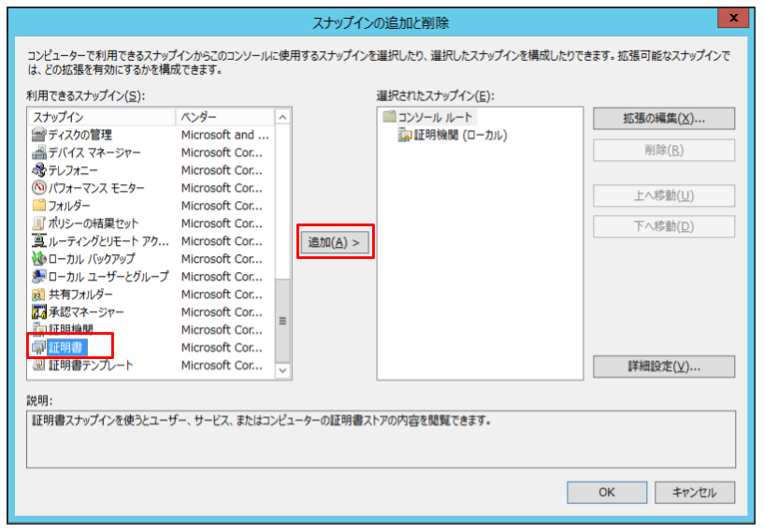
Task: Click the 追加(A) > button
Action: coord(335,242)
